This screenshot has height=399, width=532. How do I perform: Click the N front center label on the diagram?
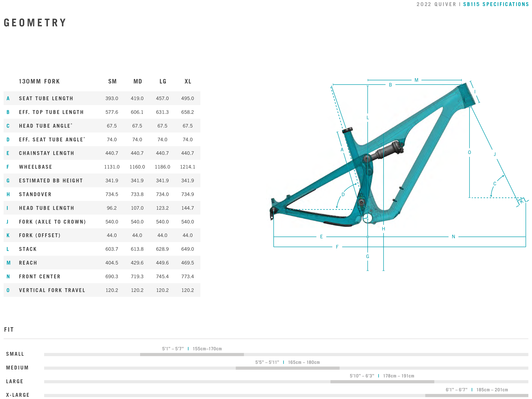(453, 237)
